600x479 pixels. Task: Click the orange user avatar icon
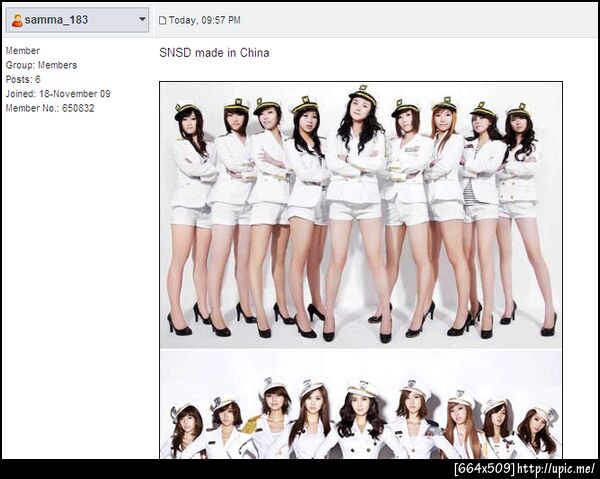(17, 20)
